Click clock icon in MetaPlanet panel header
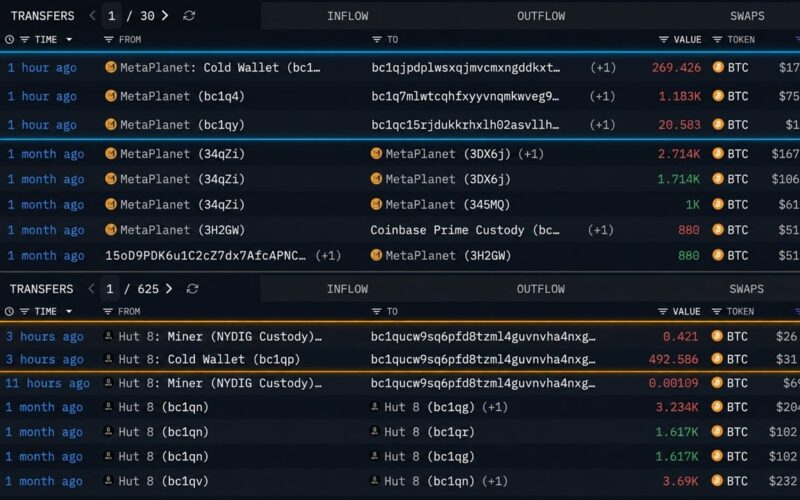The width and height of the screenshot is (800, 500). click(9, 39)
